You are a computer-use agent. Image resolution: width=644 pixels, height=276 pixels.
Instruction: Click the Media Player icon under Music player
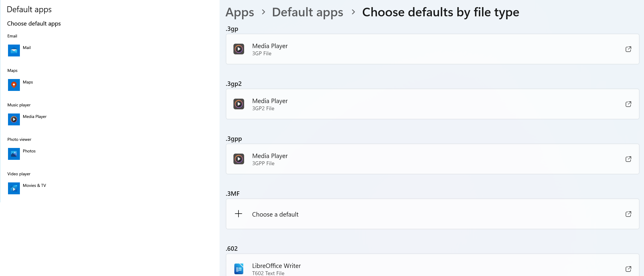point(14,119)
